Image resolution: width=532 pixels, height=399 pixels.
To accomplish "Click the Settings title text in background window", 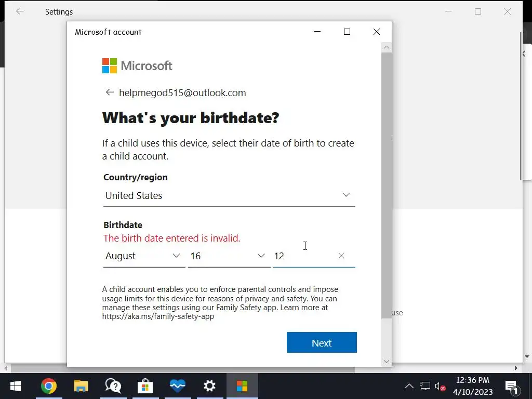I will pyautogui.click(x=59, y=12).
